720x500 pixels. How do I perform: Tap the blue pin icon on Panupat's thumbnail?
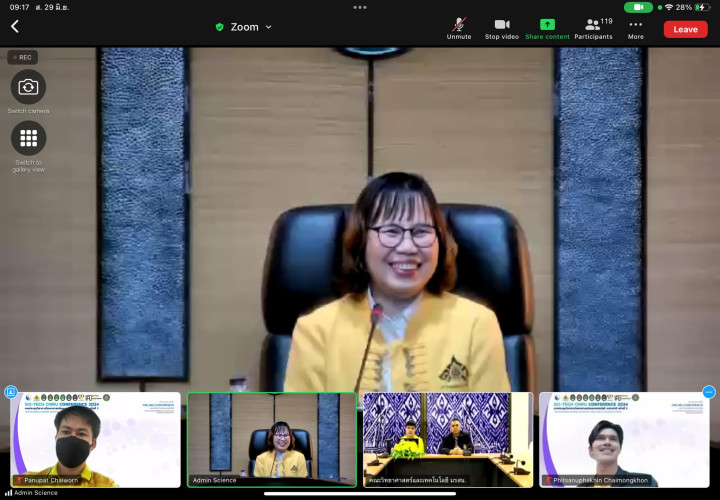point(11,392)
